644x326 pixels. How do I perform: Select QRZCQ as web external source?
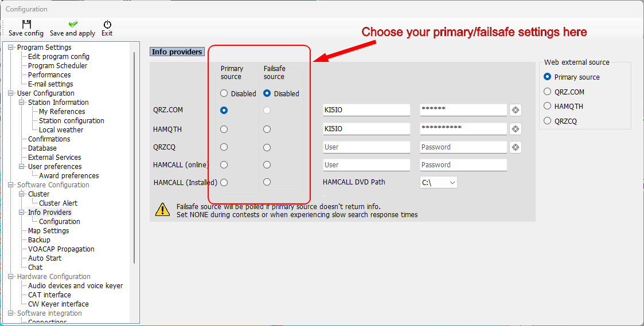(547, 121)
